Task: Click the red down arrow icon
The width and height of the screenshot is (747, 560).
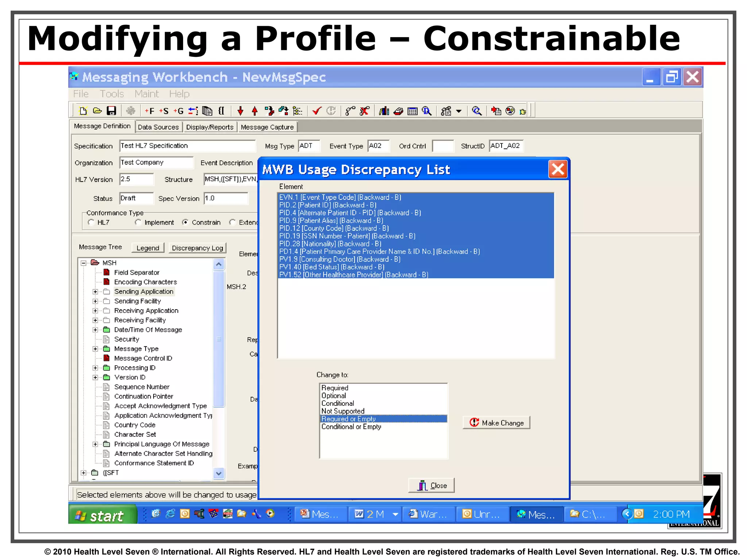Action: 240,111
